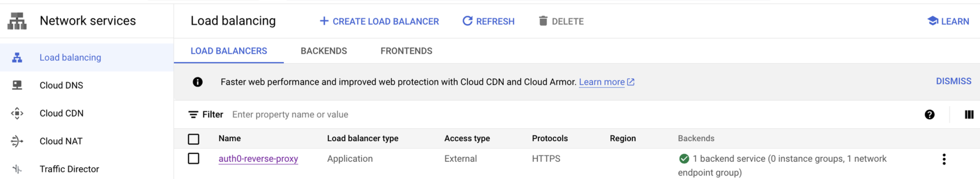This screenshot has height=179, width=980.
Task: Open the auth0-reverse-proxy load balancer link
Action: tap(258, 158)
